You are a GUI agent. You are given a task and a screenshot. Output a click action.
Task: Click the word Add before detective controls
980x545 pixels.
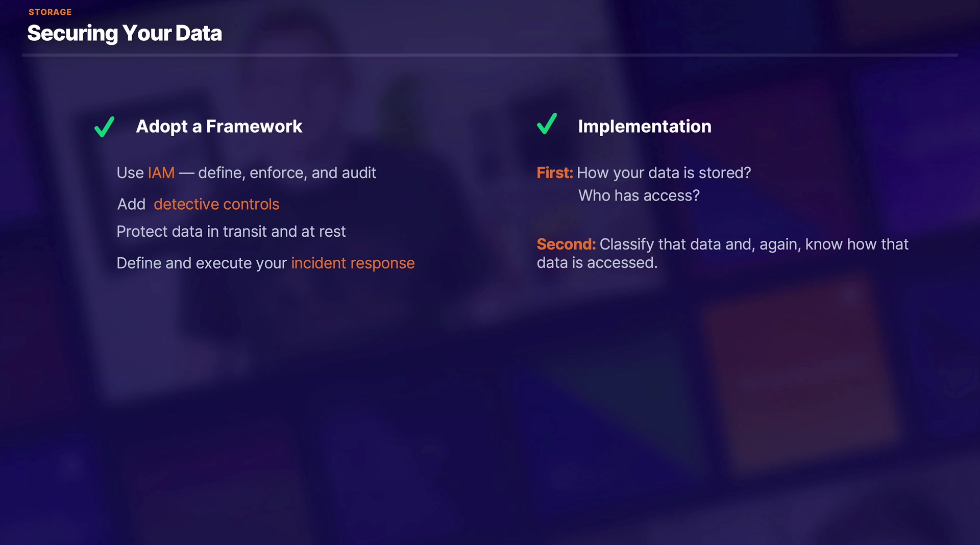pyautogui.click(x=131, y=204)
